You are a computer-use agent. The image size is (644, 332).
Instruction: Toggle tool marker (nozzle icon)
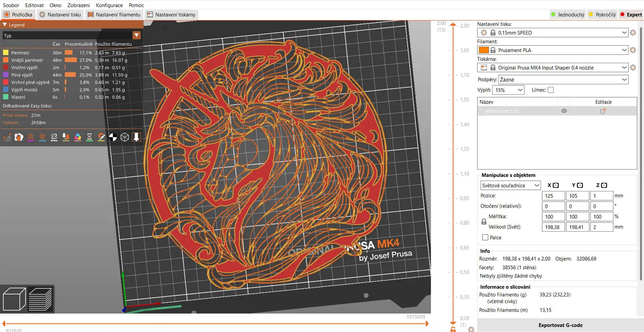click(136, 137)
